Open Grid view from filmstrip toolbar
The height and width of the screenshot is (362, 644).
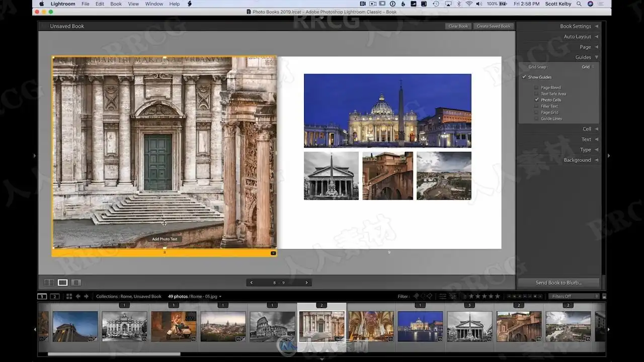click(x=69, y=297)
